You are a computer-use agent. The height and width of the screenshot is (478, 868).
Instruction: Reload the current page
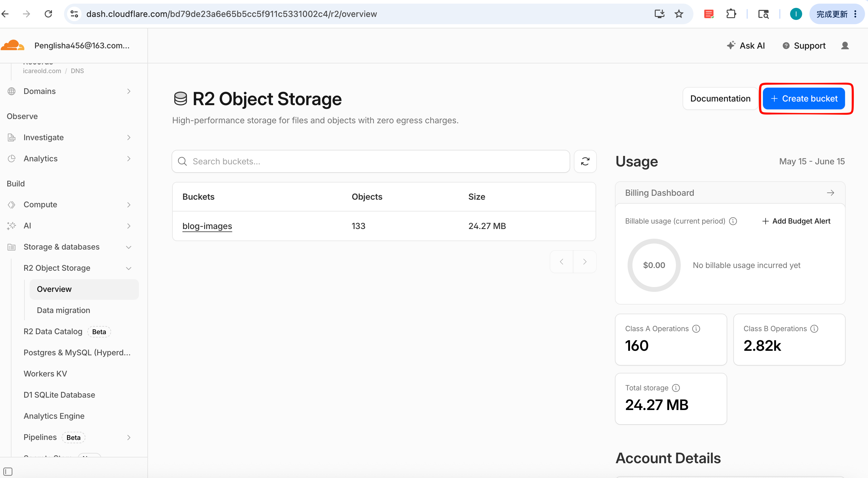tap(49, 14)
